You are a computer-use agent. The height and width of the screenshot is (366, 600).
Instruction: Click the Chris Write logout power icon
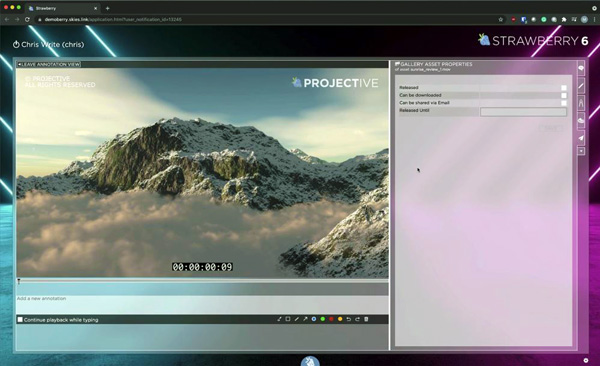coord(16,44)
